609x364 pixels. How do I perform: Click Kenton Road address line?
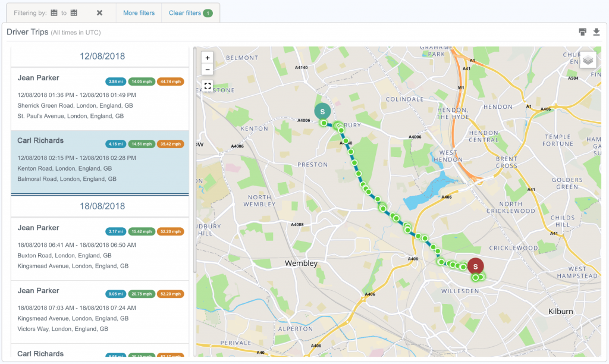(x=64, y=168)
